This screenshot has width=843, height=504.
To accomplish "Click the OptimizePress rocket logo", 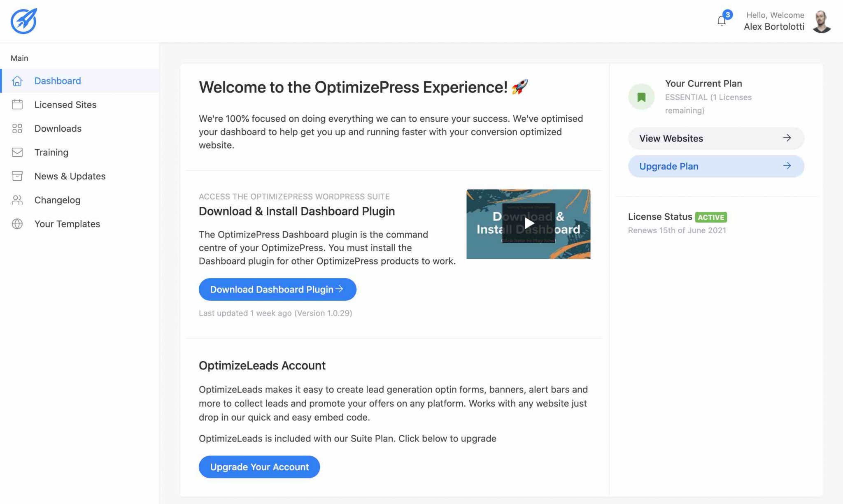I will pos(24,21).
